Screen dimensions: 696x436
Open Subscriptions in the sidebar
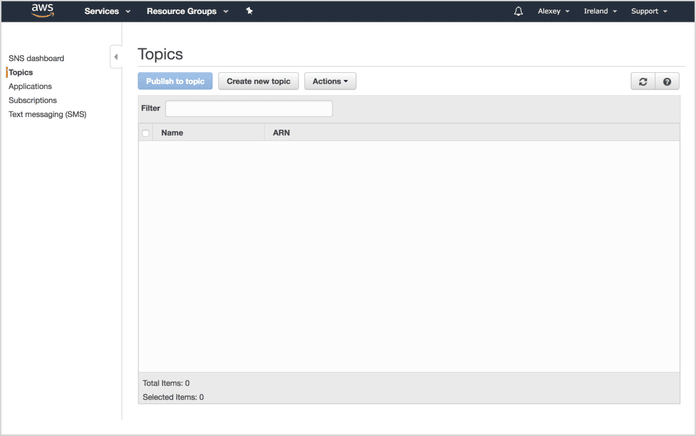33,100
